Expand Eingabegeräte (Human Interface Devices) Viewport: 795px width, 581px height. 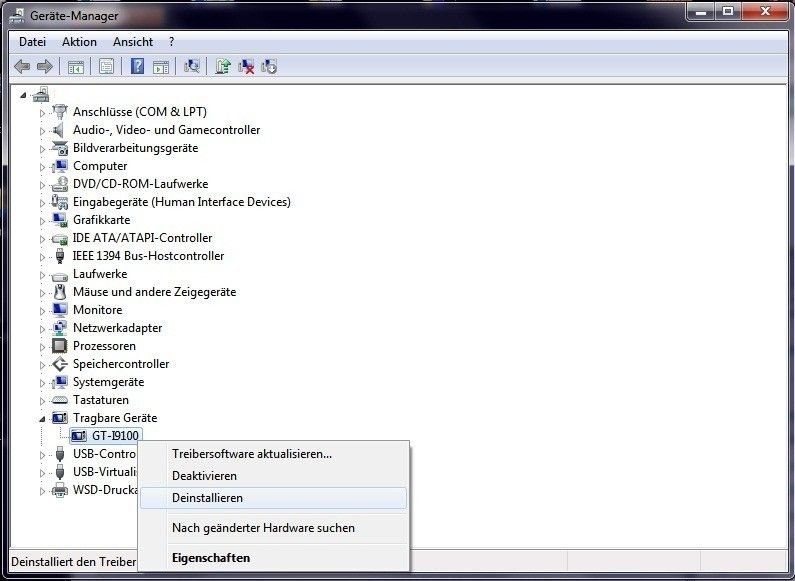pos(42,203)
